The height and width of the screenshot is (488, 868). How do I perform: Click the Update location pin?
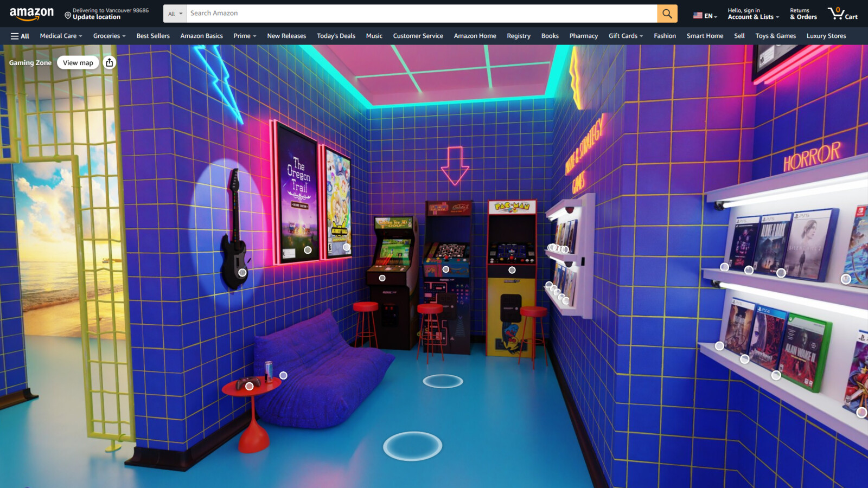coord(68,16)
